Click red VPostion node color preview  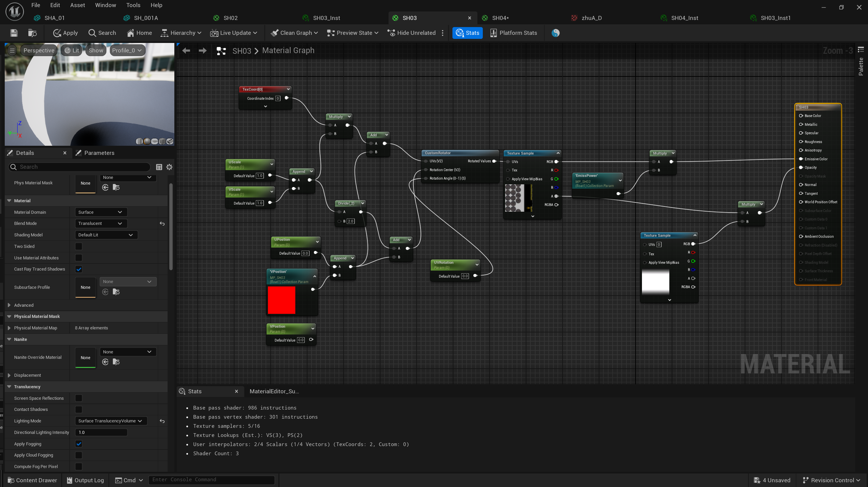[x=281, y=300]
